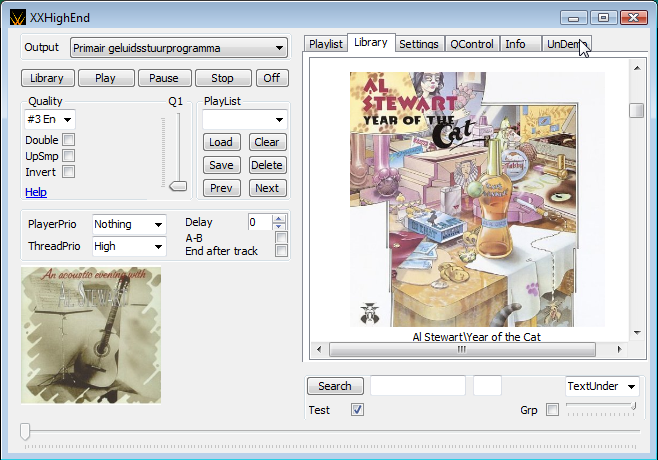This screenshot has height=460, width=658.
Task: Enable the Invert checkbox
Action: coord(68,172)
